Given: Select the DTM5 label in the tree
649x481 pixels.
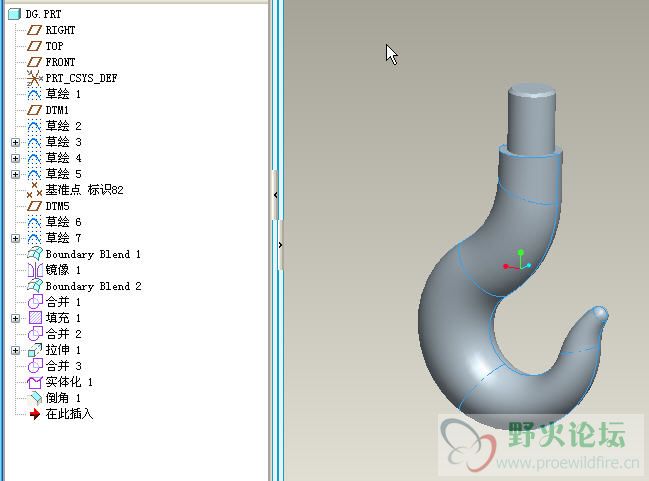Looking at the screenshot, I should coord(57,206).
